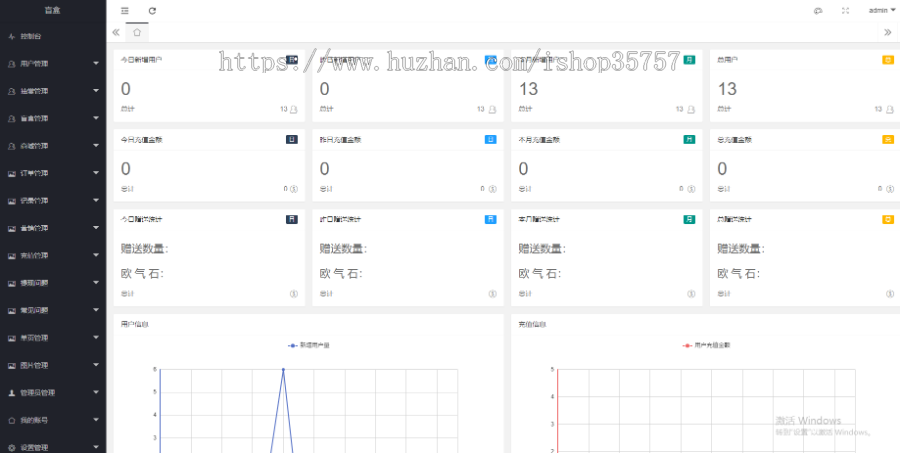Toggle fullscreen mode icon in header

pyautogui.click(x=845, y=10)
